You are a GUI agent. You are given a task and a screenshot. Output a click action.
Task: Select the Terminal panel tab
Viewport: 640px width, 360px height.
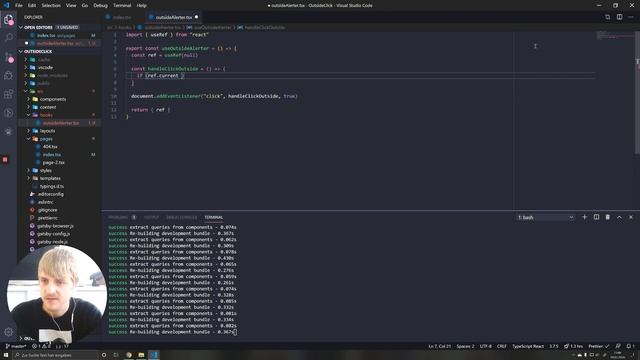coord(213,217)
